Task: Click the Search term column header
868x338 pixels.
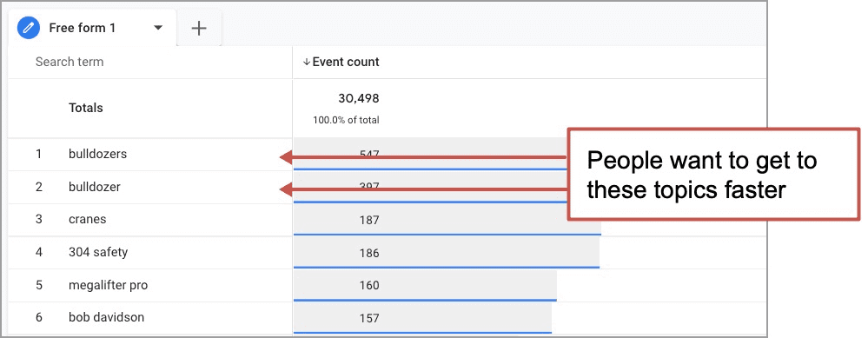Action: point(70,62)
